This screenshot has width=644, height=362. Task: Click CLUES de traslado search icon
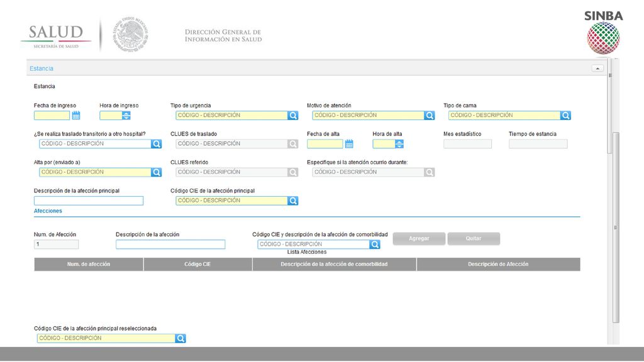[x=293, y=144]
